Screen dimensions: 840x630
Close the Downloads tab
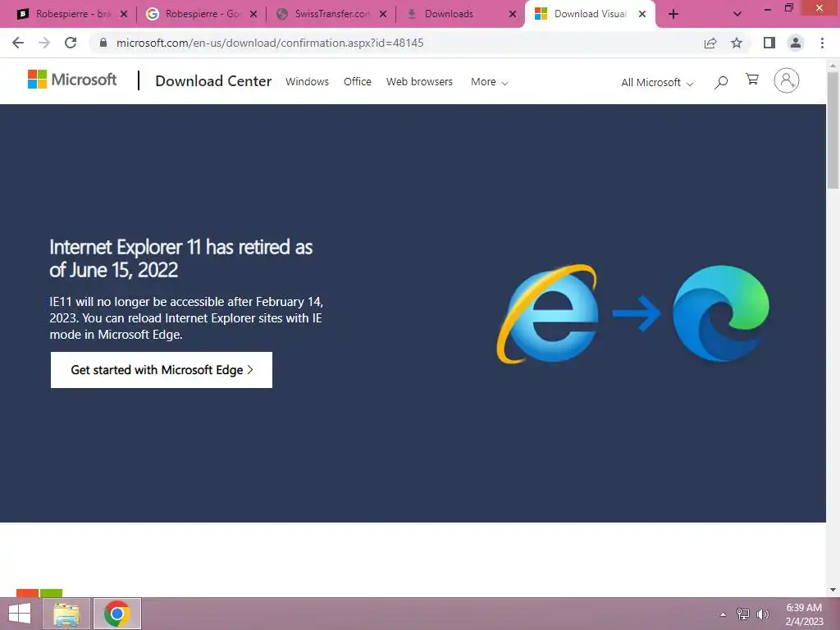pos(513,15)
